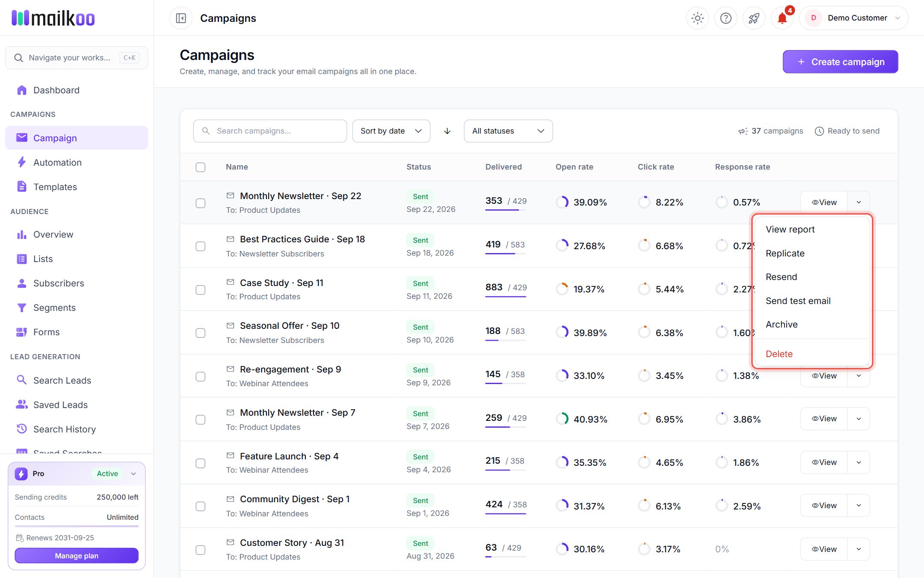Tick the select-all campaigns checkbox
This screenshot has height=578, width=924.
tap(200, 167)
